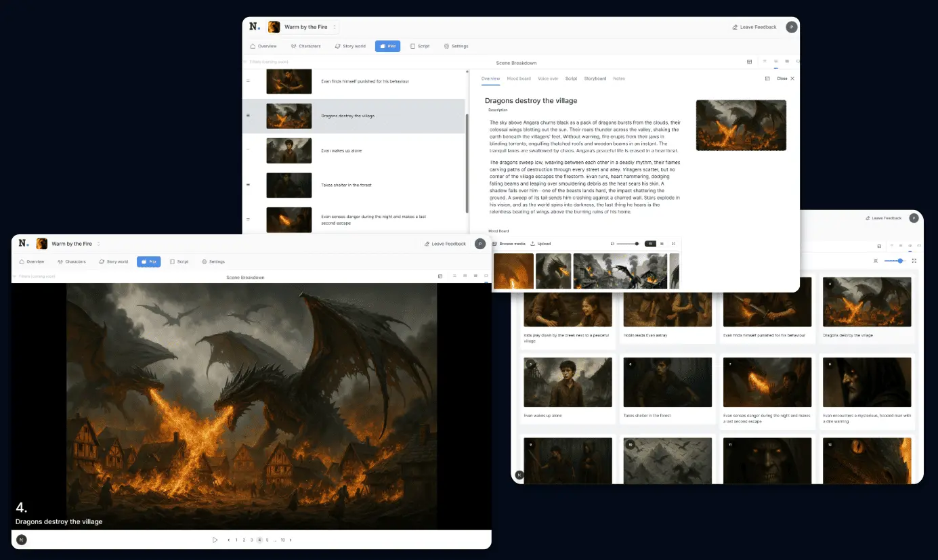Open mood board fullscreen view icon
The height and width of the screenshot is (560, 938).
tap(673, 244)
